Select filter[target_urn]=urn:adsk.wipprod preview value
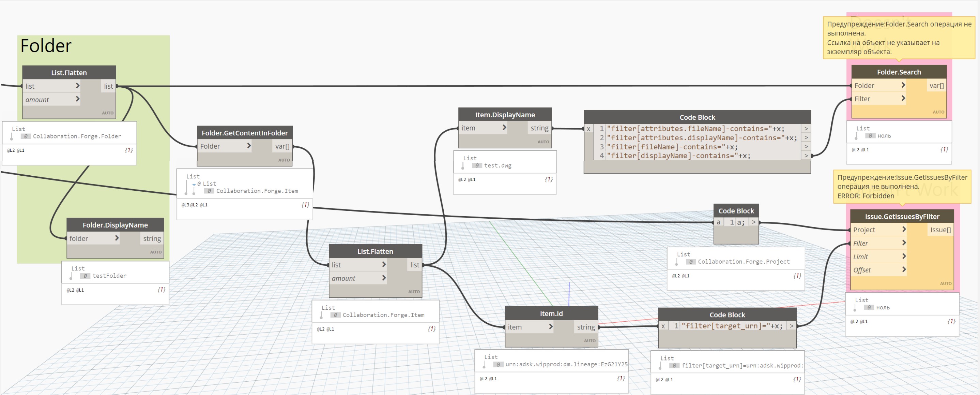The image size is (980, 395). point(742,365)
